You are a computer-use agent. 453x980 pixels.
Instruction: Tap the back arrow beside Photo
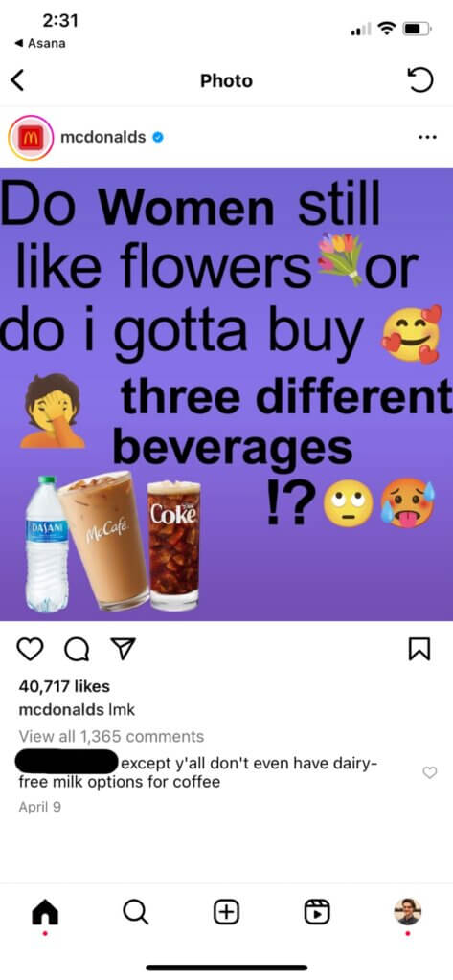(x=17, y=80)
